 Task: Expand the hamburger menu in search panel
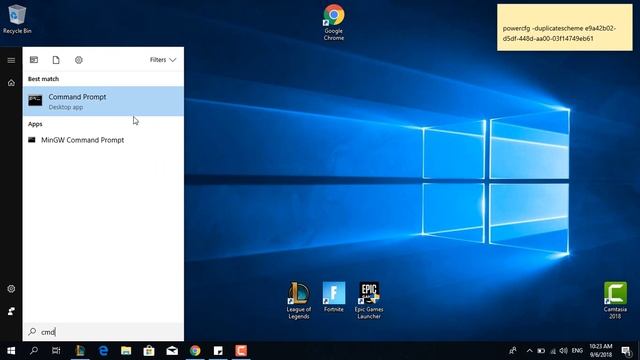(11, 60)
